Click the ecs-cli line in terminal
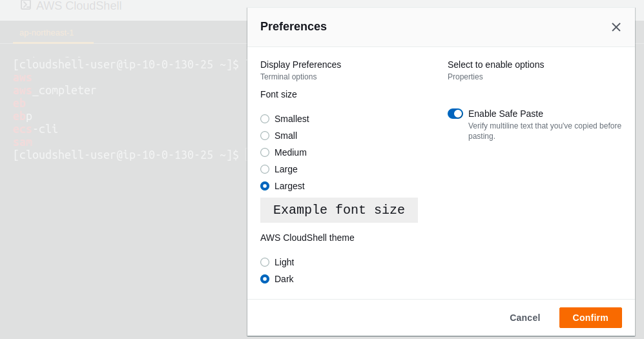The image size is (644, 339). 36,129
